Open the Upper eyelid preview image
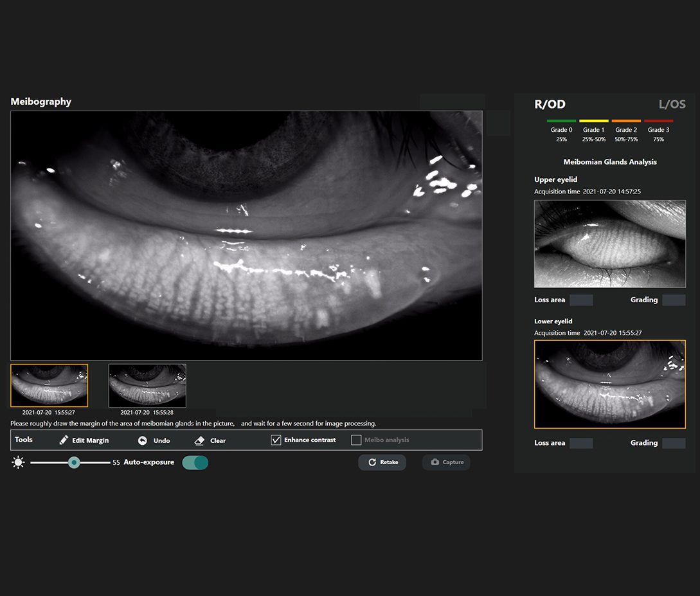This screenshot has height=596, width=700. click(x=609, y=244)
